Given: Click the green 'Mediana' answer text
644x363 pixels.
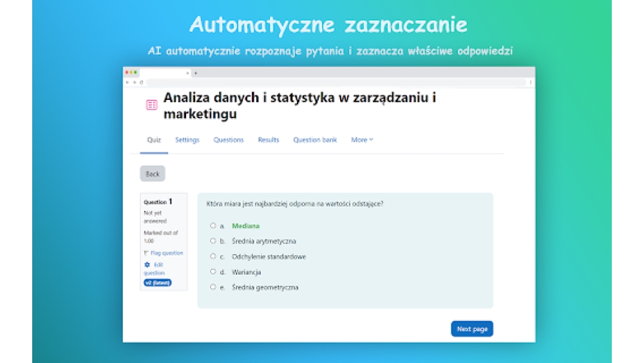Looking at the screenshot, I should point(245,226).
